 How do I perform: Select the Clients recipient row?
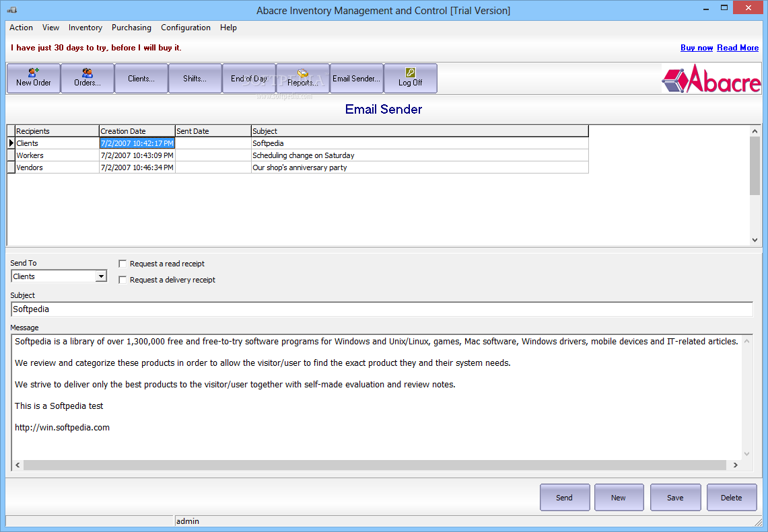(x=298, y=143)
